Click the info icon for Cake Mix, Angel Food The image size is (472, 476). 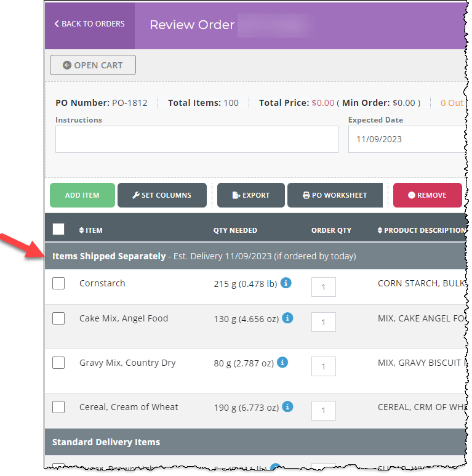click(x=287, y=318)
